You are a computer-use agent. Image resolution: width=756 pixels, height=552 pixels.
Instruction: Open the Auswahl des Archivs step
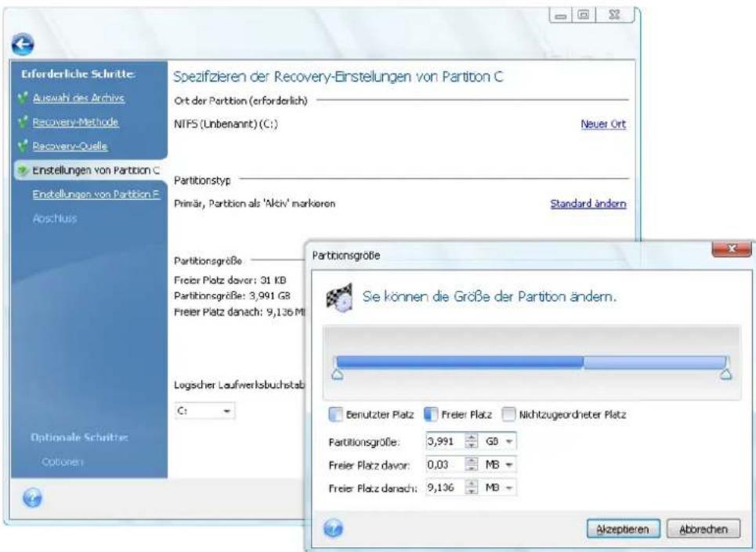click(78, 98)
